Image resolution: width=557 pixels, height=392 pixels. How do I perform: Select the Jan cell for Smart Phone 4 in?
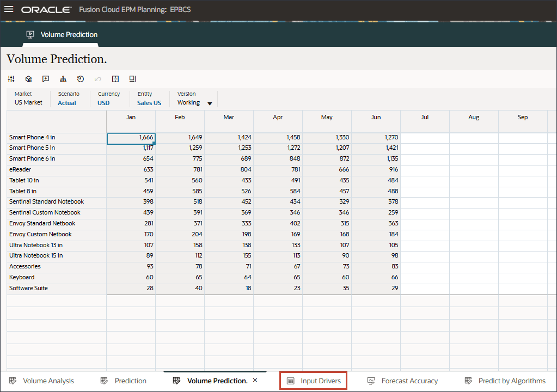tap(131, 138)
